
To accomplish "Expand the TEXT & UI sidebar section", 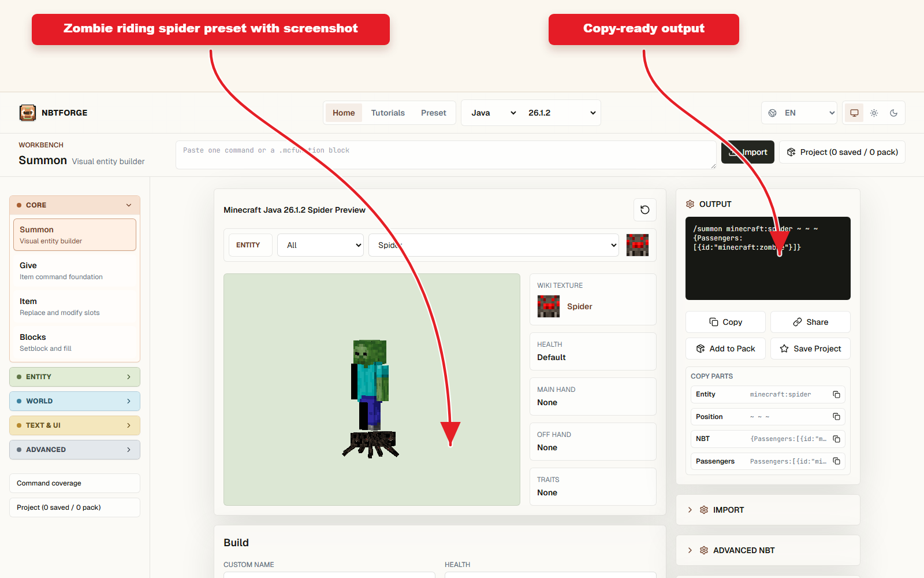I will pos(74,425).
